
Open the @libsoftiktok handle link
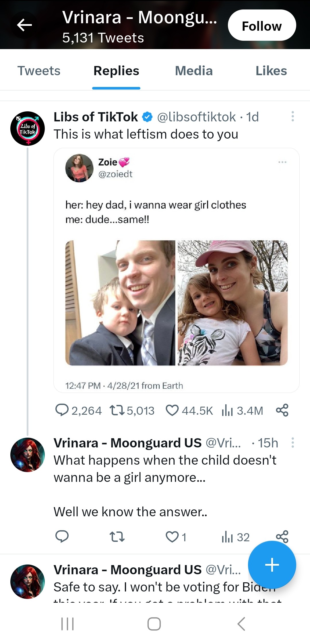pyautogui.click(x=196, y=117)
